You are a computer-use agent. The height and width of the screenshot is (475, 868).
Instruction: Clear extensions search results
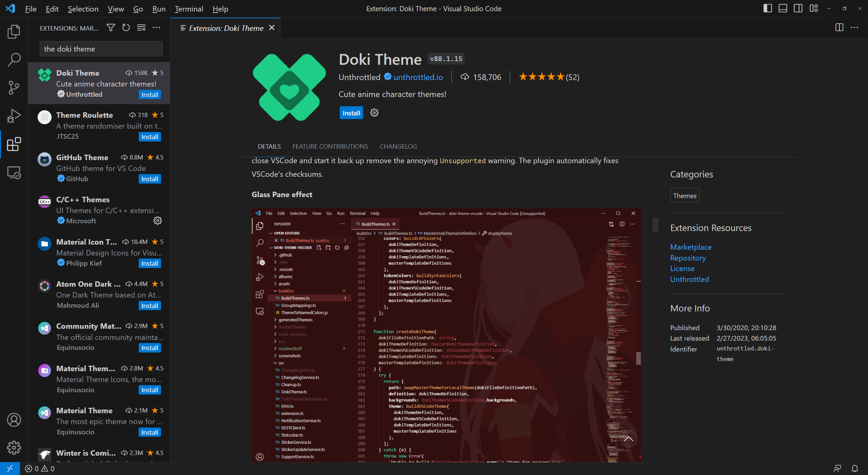141,28
